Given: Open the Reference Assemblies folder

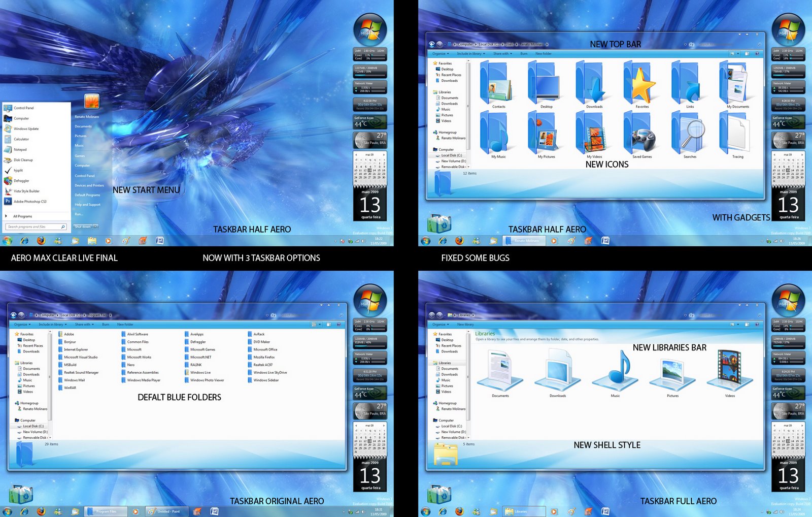Looking at the screenshot, I should click(140, 372).
